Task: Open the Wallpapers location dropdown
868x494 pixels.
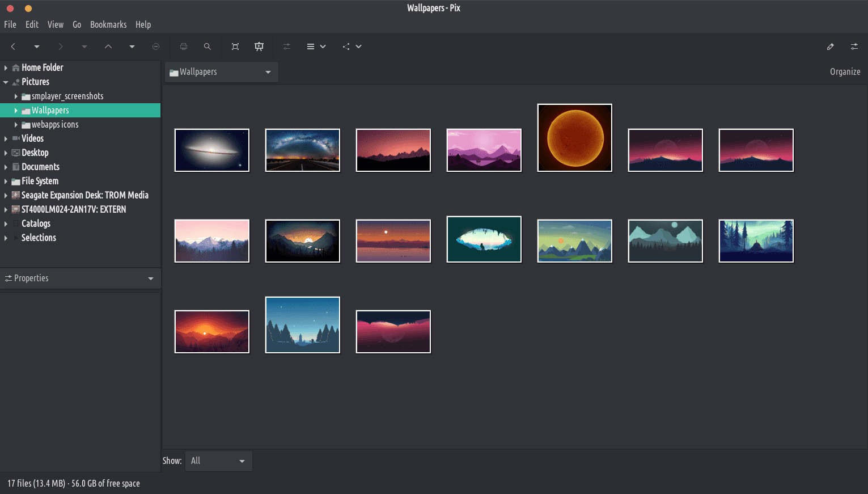Action: coord(221,72)
